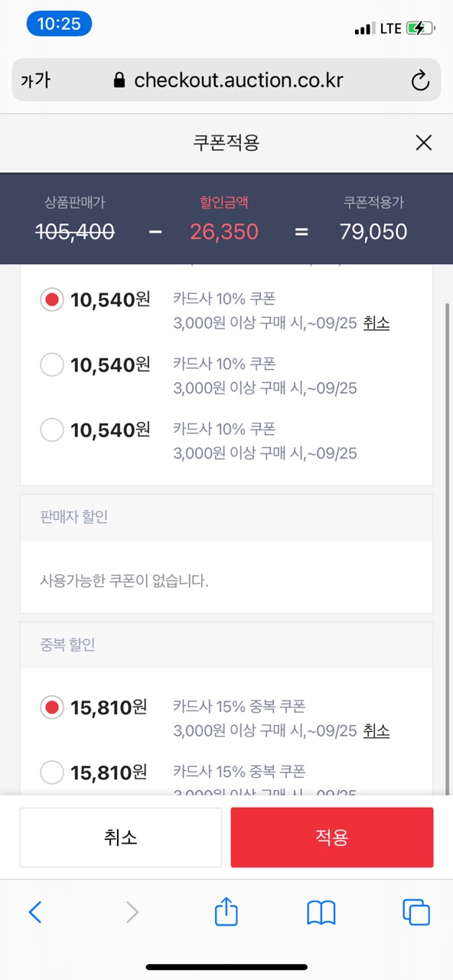The image size is (453, 980).
Task: Select the selected first 10,540원 coupon radio
Action: (x=52, y=299)
